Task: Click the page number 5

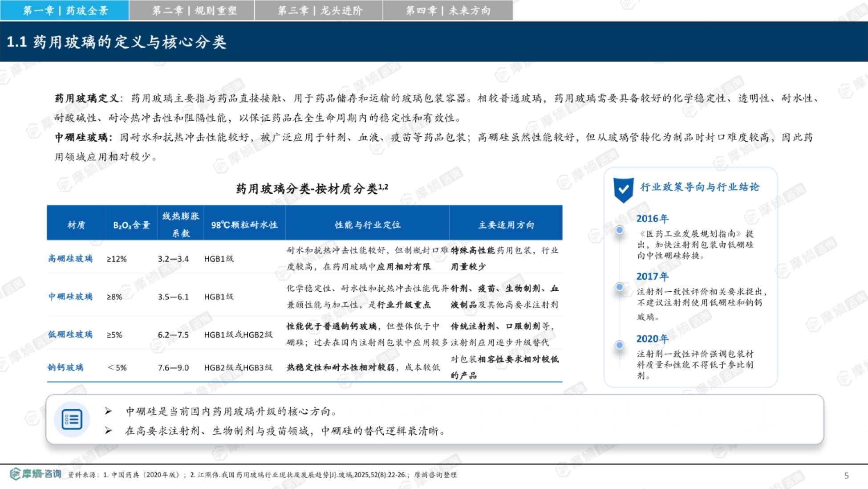Action: 846,476
